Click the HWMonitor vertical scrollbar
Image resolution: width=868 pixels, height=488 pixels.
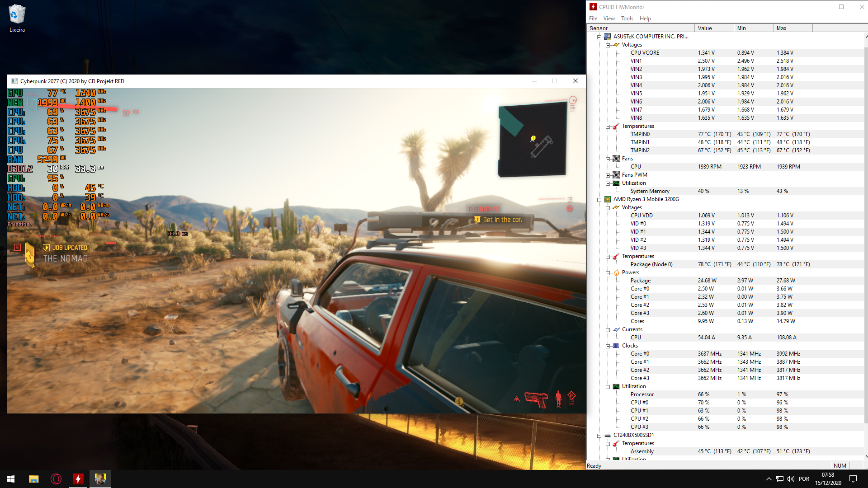click(866, 235)
